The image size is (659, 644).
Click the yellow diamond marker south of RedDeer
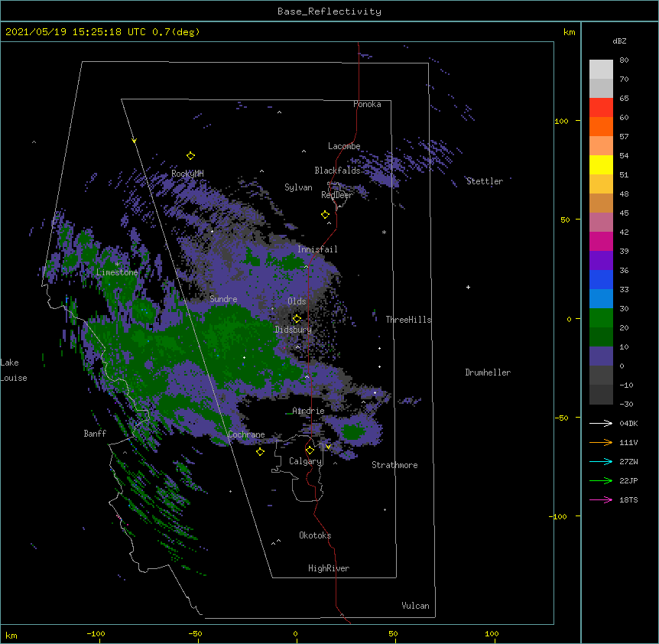point(325,215)
